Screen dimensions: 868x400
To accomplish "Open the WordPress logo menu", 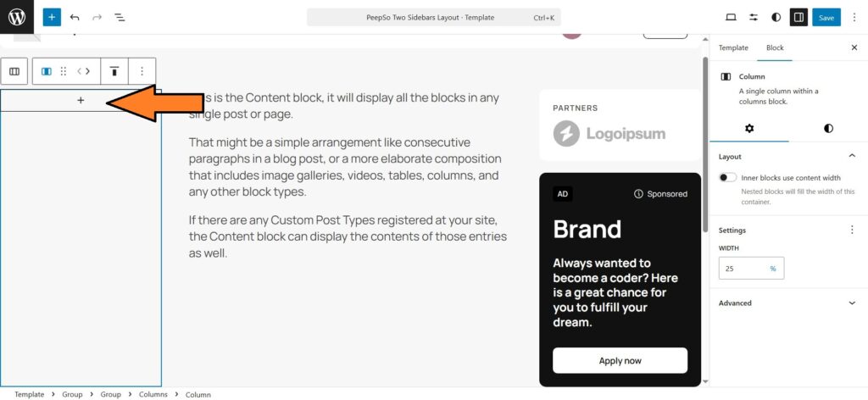I will pos(17,17).
